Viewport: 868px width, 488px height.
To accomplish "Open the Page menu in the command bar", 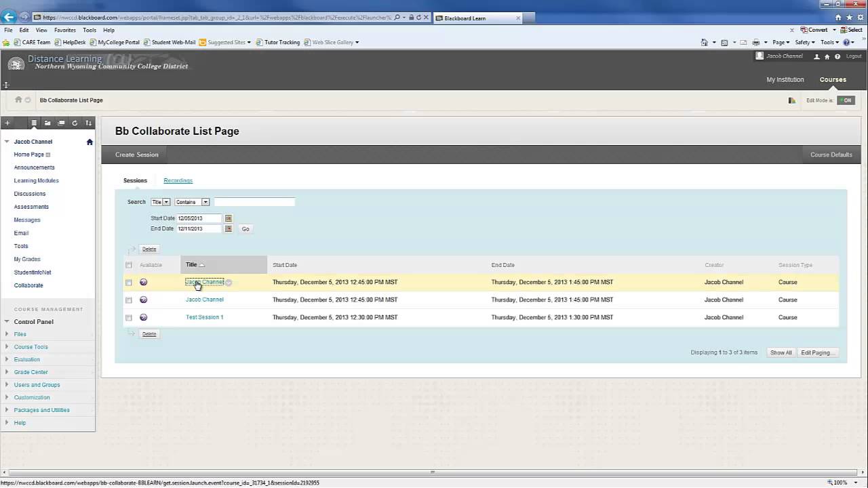I will click(781, 42).
